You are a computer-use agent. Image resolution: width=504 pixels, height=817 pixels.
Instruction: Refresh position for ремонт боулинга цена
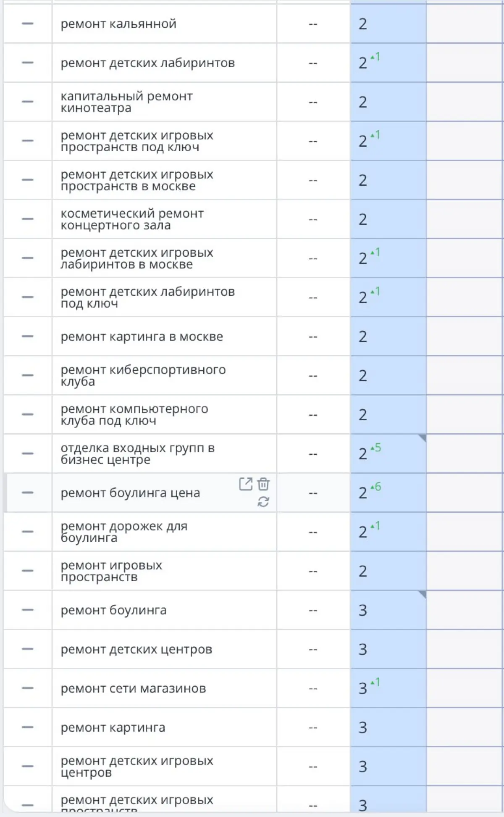[263, 501]
